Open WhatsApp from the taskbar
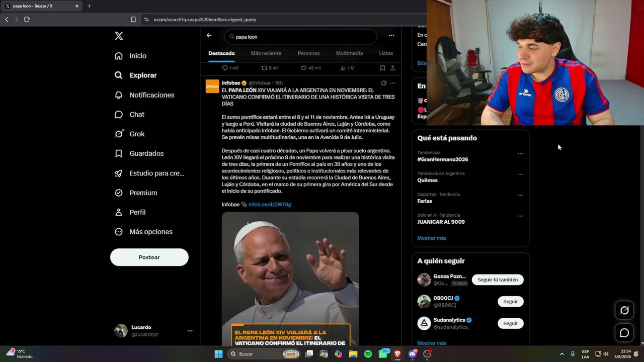The height and width of the screenshot is (362, 644). [383, 354]
